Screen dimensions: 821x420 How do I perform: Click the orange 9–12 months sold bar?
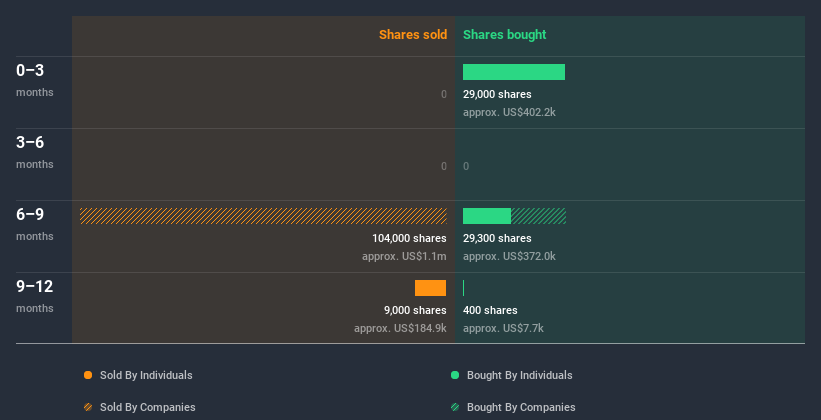pyautogui.click(x=430, y=288)
